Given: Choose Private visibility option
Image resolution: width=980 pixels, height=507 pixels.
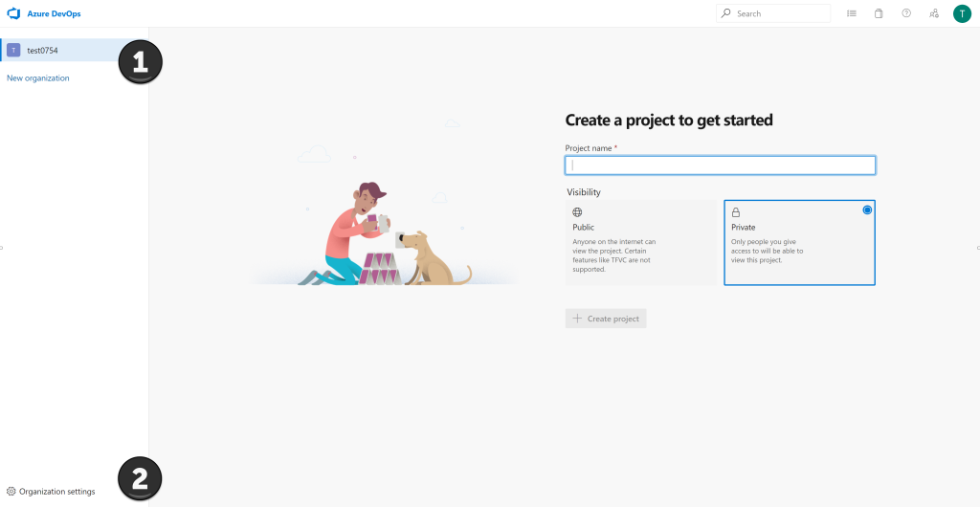Looking at the screenshot, I should [x=799, y=242].
